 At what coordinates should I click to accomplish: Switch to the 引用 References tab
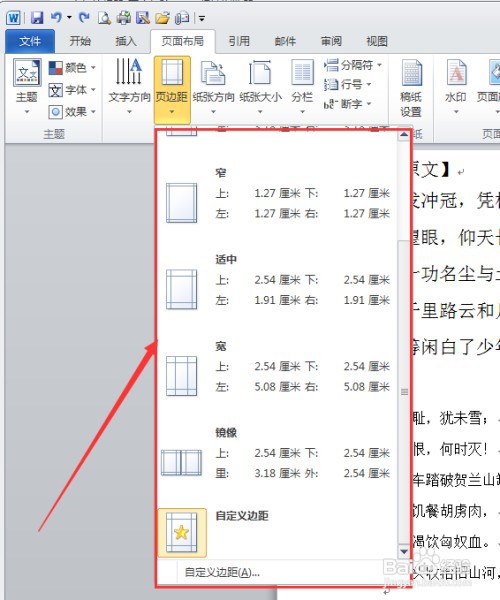(239, 41)
